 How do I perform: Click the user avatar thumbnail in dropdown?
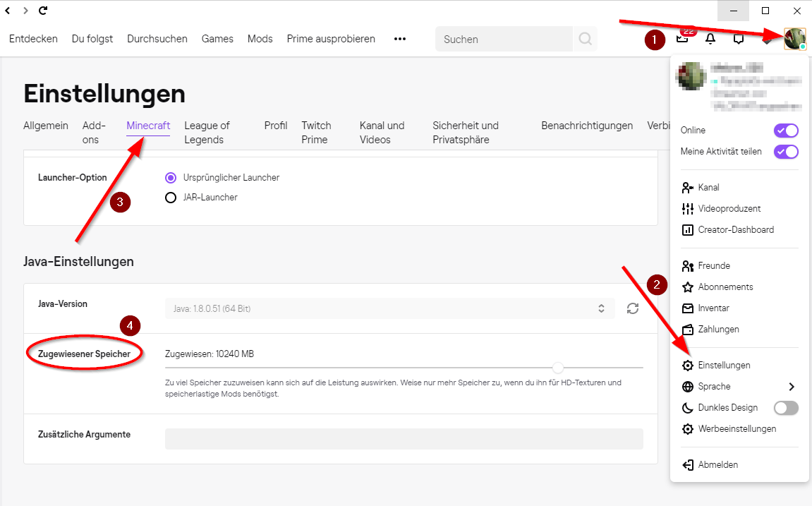coord(691,76)
